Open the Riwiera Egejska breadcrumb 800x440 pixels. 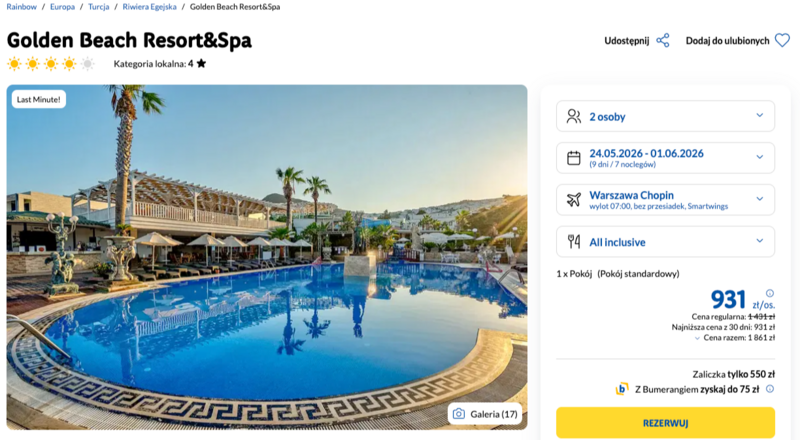(150, 7)
